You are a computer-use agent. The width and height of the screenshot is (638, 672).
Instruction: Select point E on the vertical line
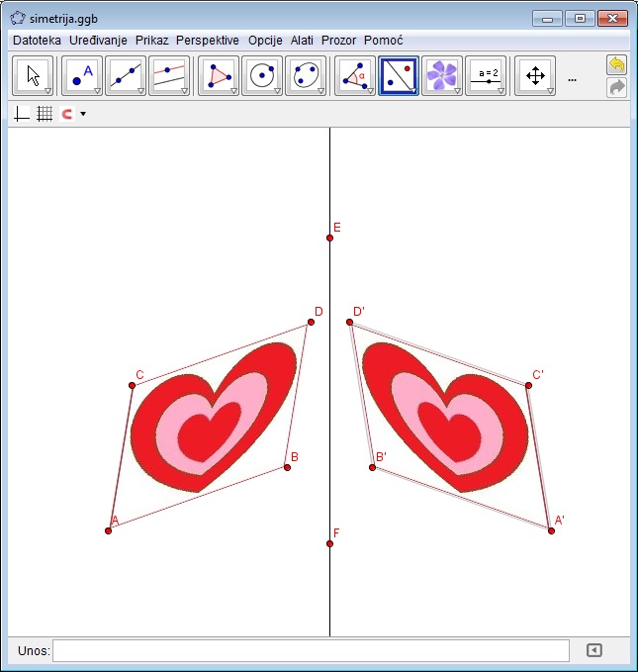(329, 238)
